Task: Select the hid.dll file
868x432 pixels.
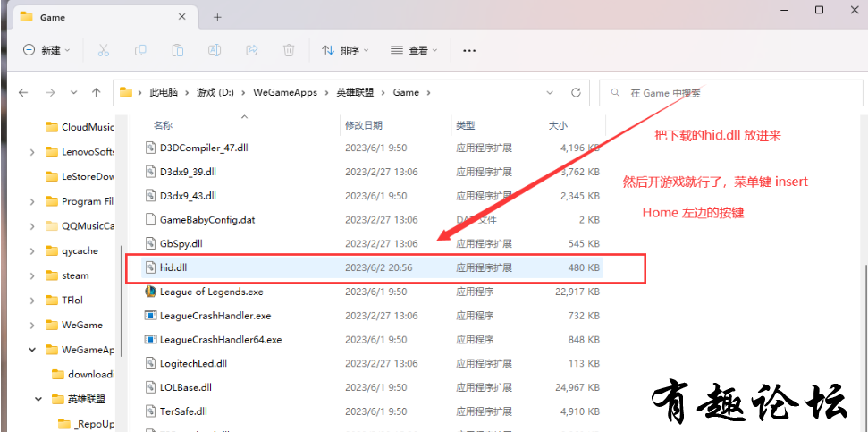Action: click(173, 267)
